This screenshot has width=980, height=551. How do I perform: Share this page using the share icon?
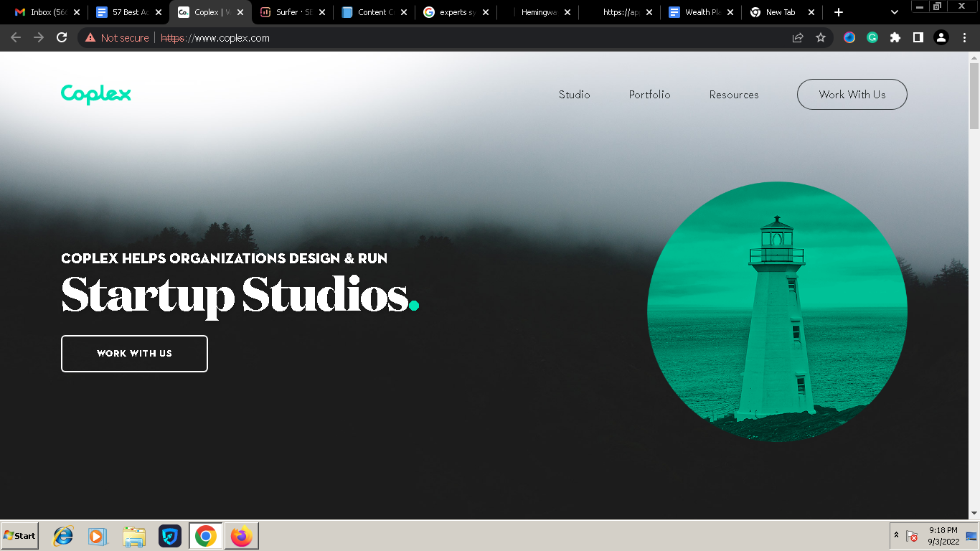[798, 38]
